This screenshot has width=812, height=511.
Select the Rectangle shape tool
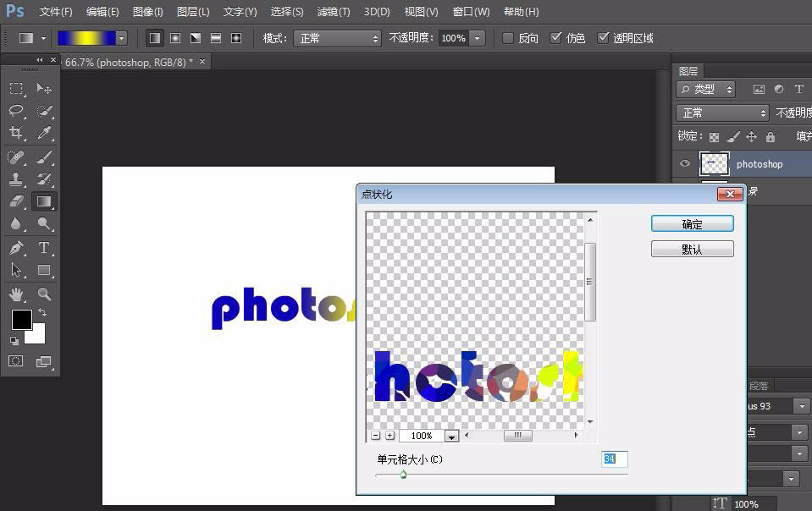pyautogui.click(x=43, y=270)
